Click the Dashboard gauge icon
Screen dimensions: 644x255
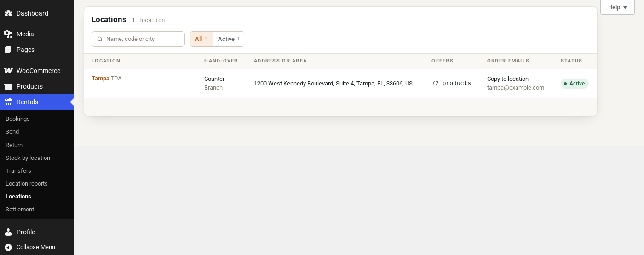tap(8, 13)
